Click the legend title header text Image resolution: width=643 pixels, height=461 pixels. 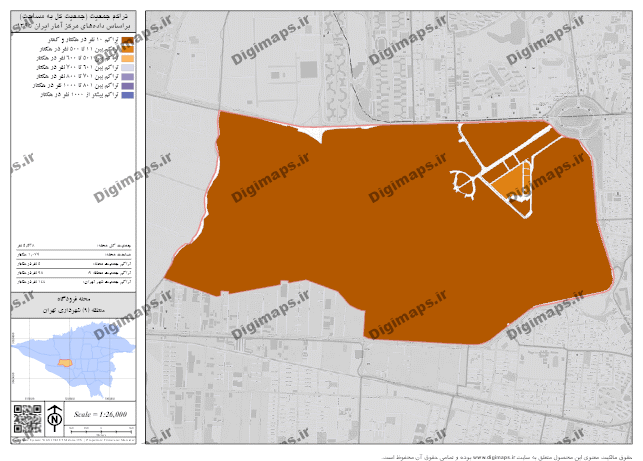pyautogui.click(x=77, y=21)
